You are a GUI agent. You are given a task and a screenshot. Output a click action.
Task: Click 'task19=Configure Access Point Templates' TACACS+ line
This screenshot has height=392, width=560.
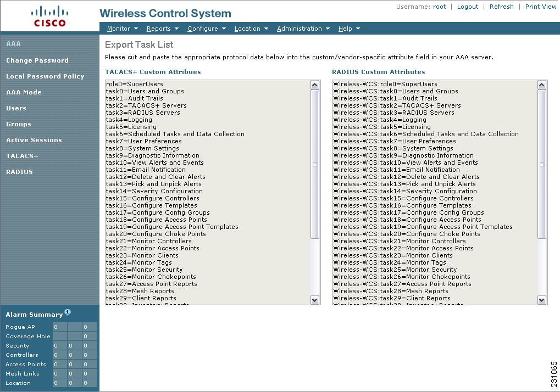click(x=172, y=227)
